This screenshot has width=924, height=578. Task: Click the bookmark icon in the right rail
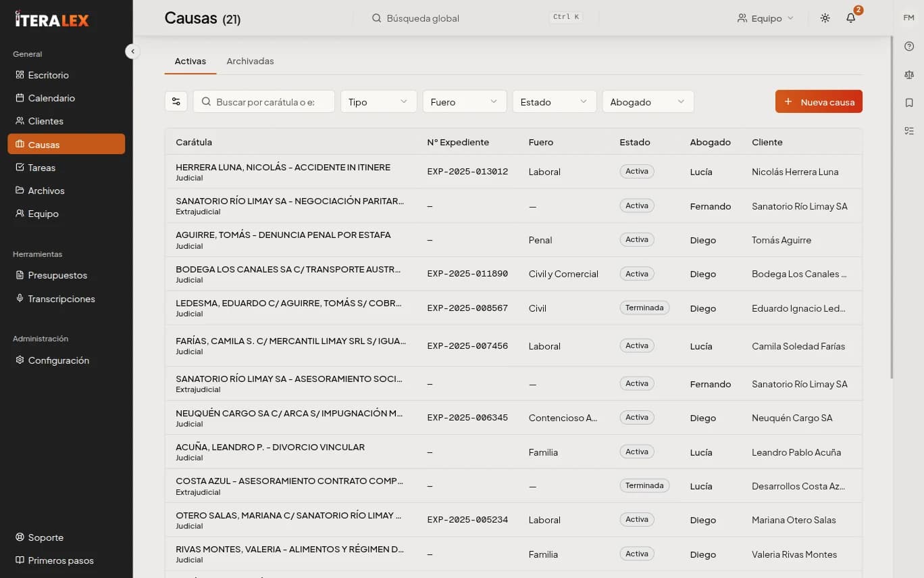coord(908,103)
